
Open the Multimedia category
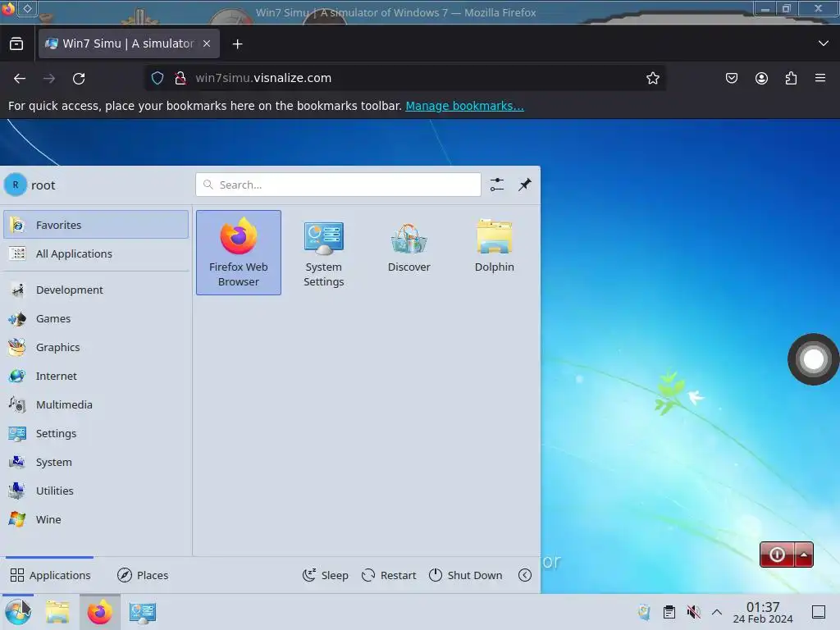tap(96, 405)
